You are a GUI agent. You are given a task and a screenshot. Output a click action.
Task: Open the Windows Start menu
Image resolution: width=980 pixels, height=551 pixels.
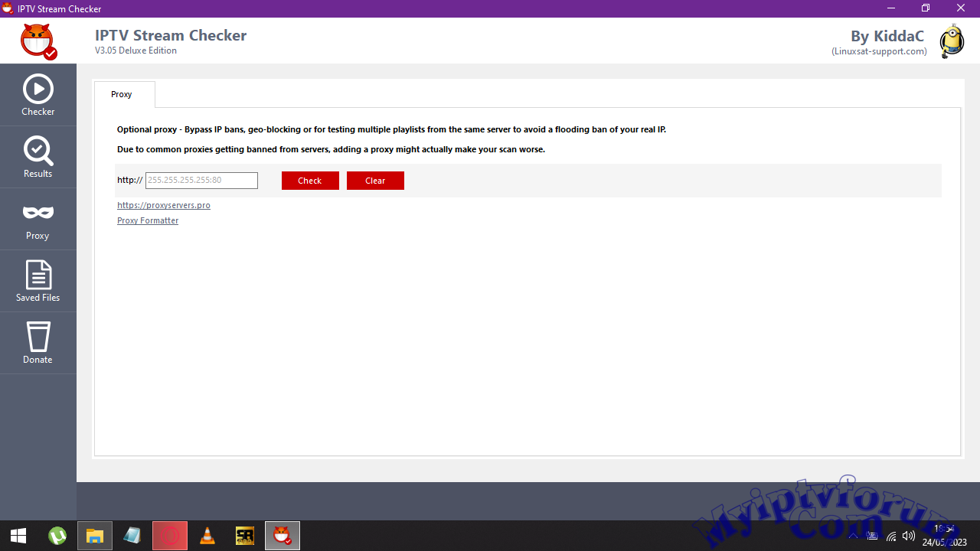pos(18,535)
